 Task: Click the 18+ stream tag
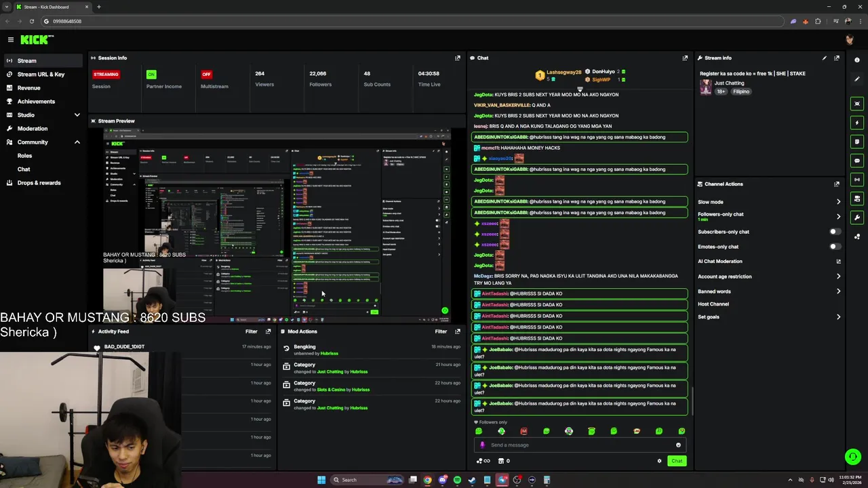721,91
